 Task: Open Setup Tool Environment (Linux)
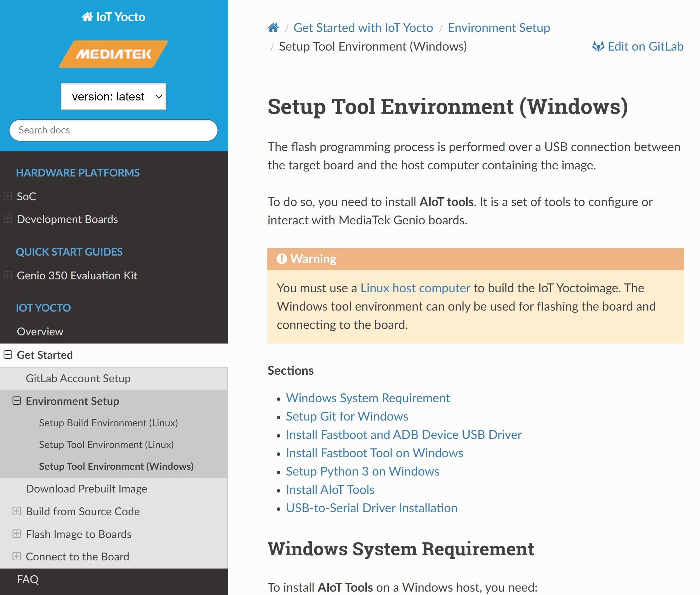(x=106, y=444)
